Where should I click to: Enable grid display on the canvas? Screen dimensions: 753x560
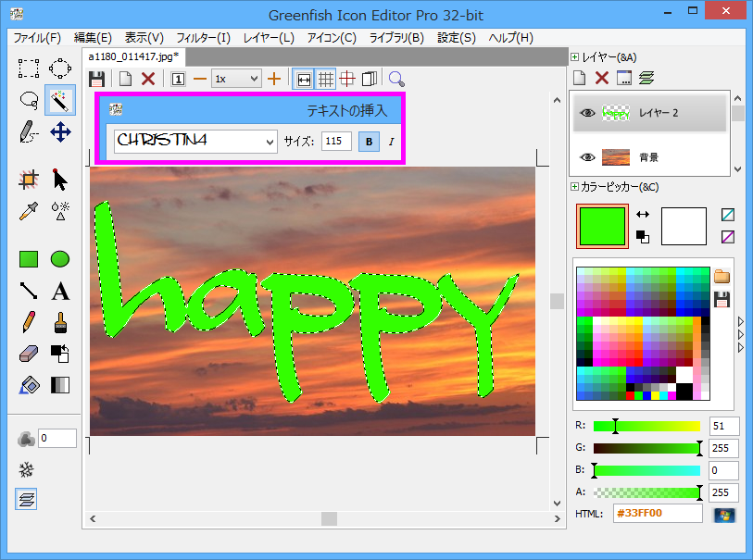pos(326,79)
